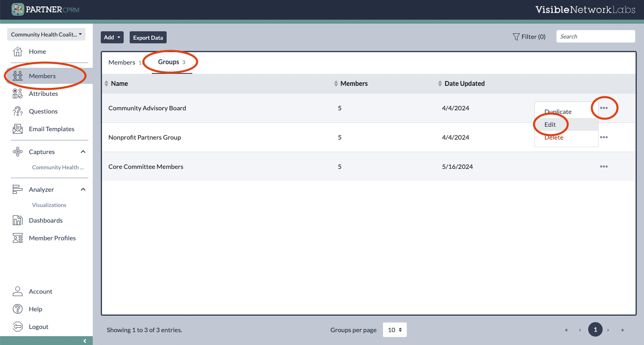644x345 pixels.
Task: Select the Dashboards icon
Action: point(18,220)
